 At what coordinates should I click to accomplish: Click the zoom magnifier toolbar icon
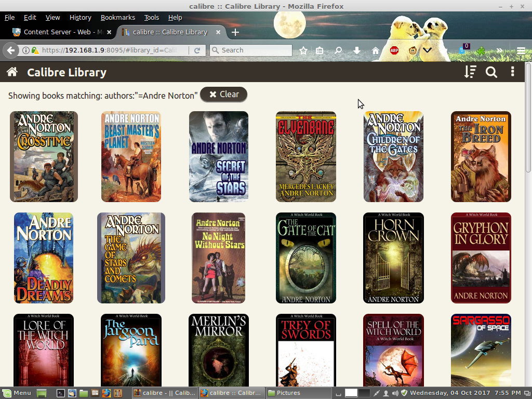tap(338, 50)
